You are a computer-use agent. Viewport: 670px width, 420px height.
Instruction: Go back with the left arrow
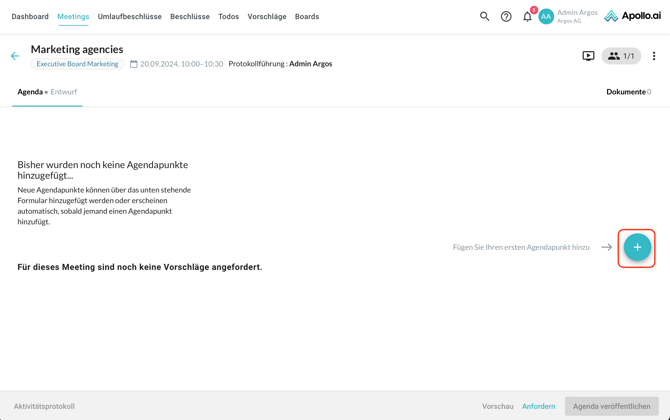15,56
